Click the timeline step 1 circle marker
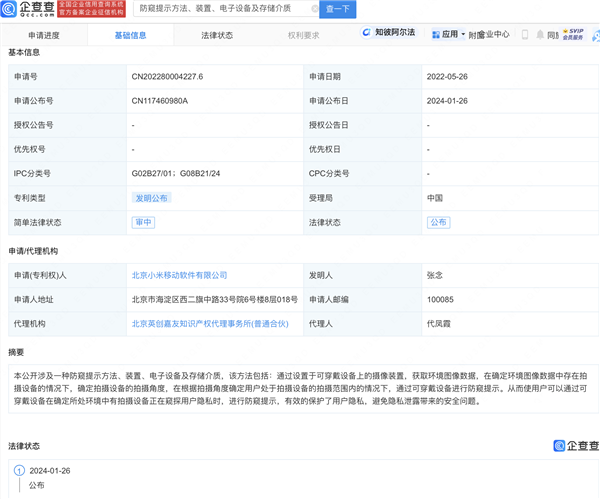 point(19,470)
